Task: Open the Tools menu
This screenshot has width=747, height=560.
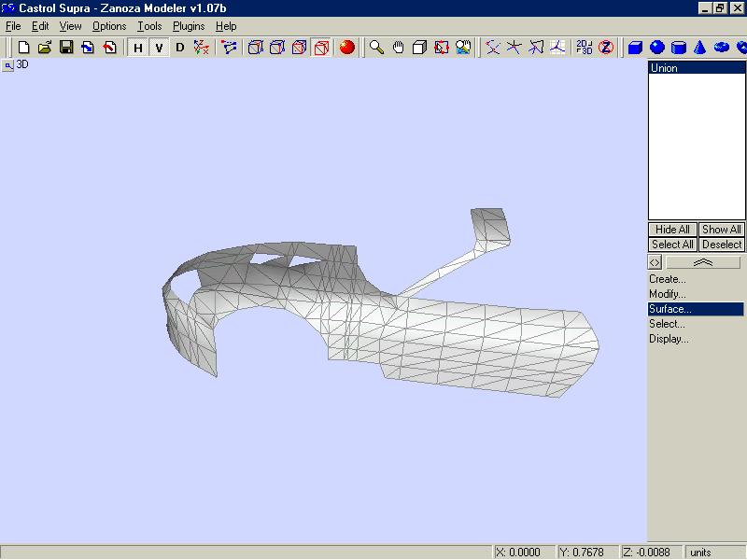Action: click(x=149, y=26)
